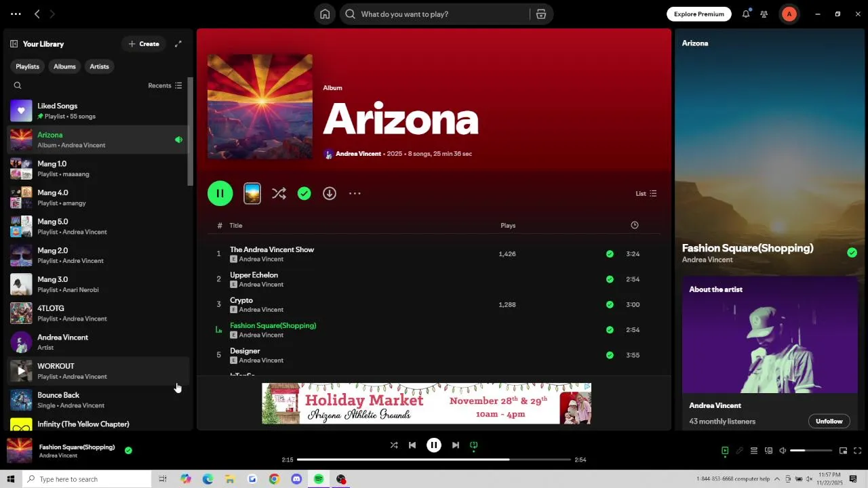This screenshot has height=488, width=868.
Task: Unfollow Andrea Vincent
Action: point(829,422)
